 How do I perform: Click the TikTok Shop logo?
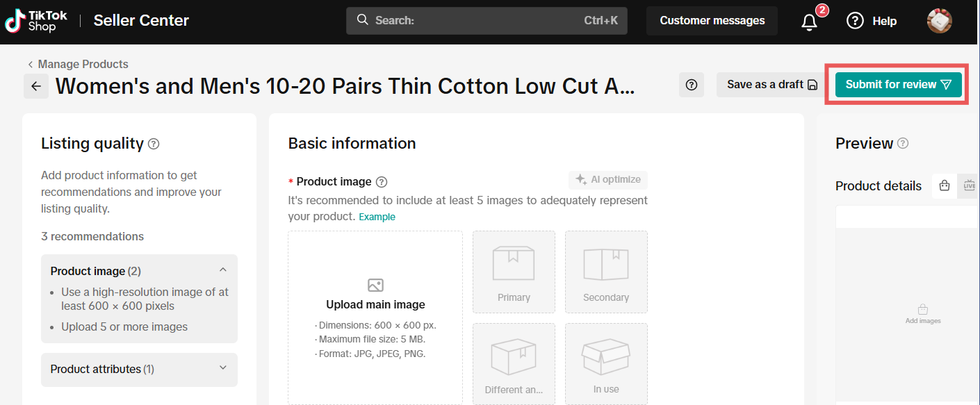36,21
